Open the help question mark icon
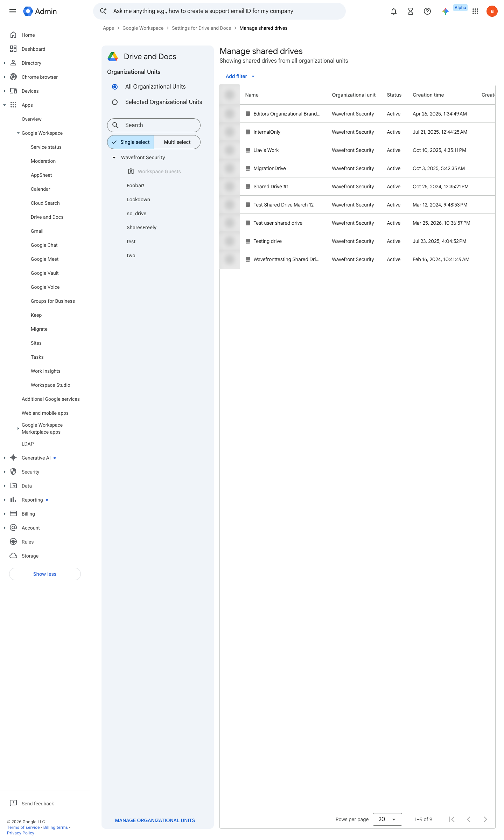The width and height of the screenshot is (504, 840). (x=427, y=11)
